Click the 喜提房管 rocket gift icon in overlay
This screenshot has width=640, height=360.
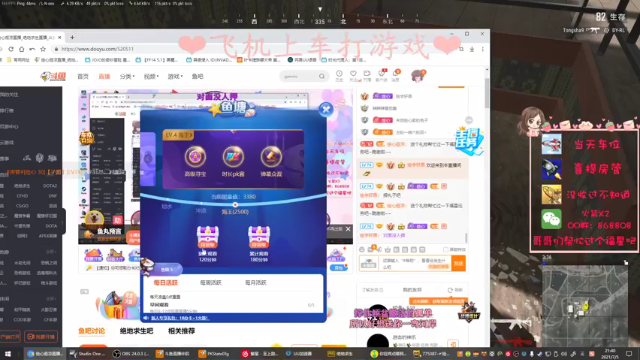point(551,169)
